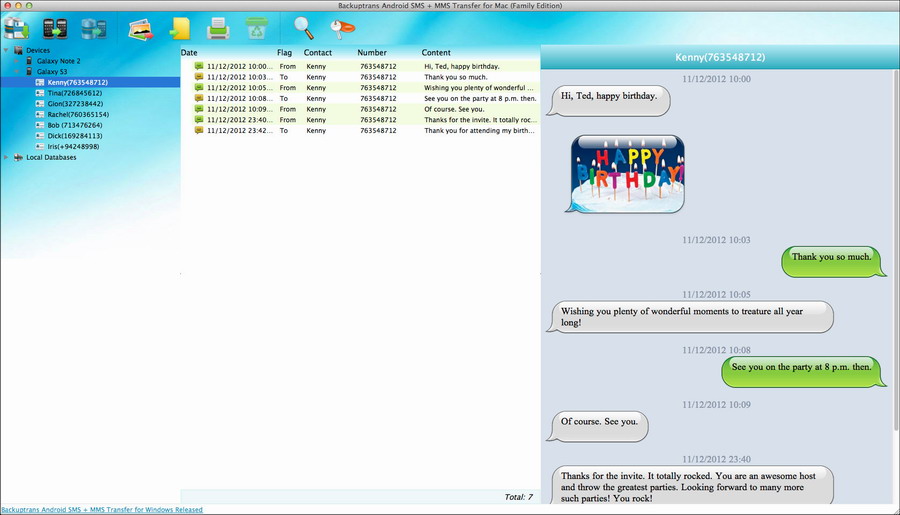
Task: Click list content 'See you on the party at 8 p.m. then.'
Action: pyautogui.click(x=480, y=98)
